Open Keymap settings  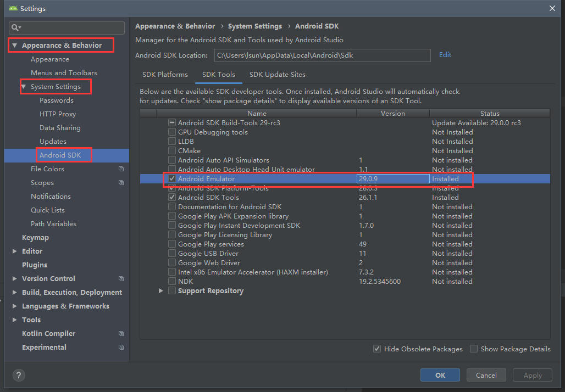pyautogui.click(x=35, y=238)
